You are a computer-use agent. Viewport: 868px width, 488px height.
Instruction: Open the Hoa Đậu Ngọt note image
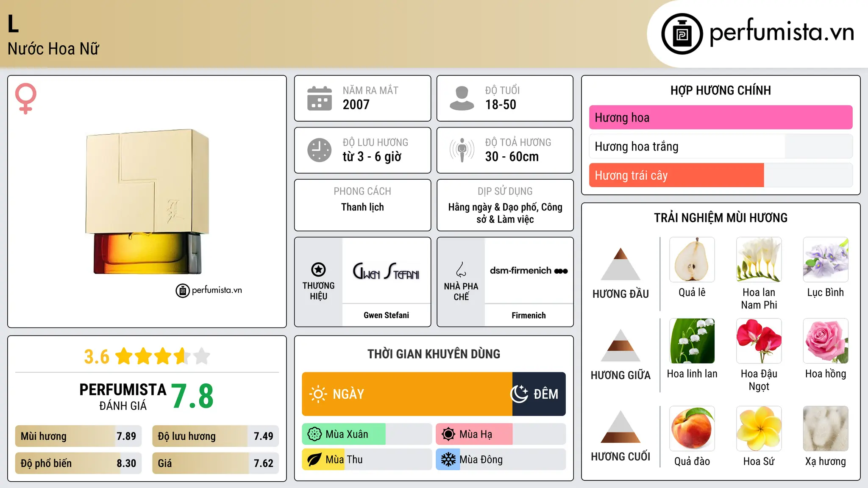pyautogui.click(x=759, y=341)
